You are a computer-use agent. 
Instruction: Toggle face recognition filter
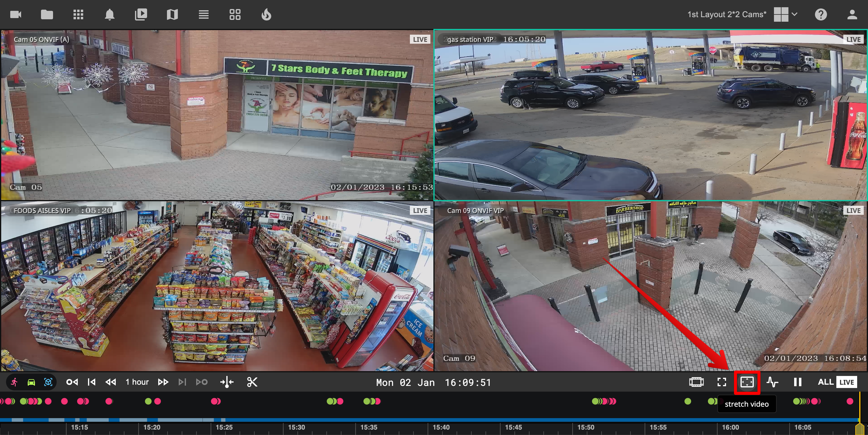point(48,382)
